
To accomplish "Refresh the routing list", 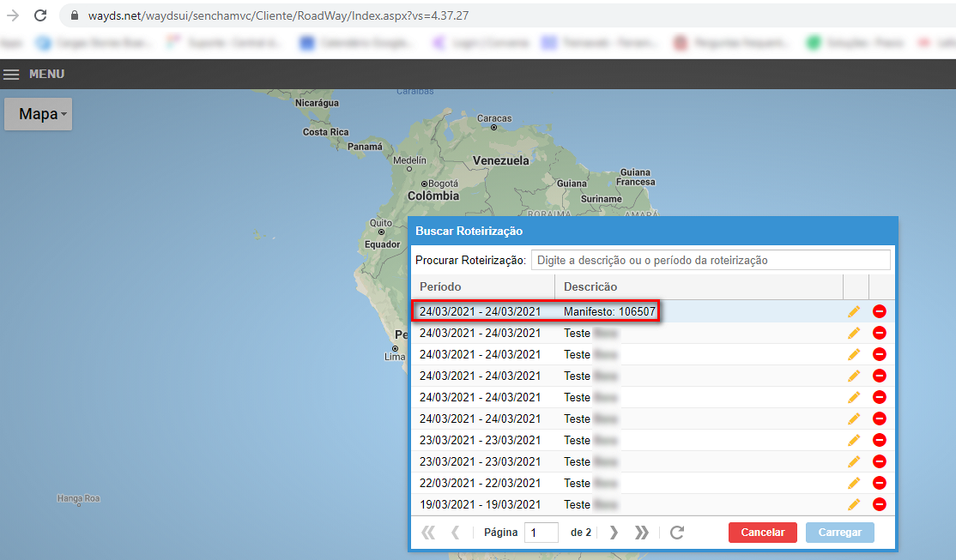I will point(677,533).
